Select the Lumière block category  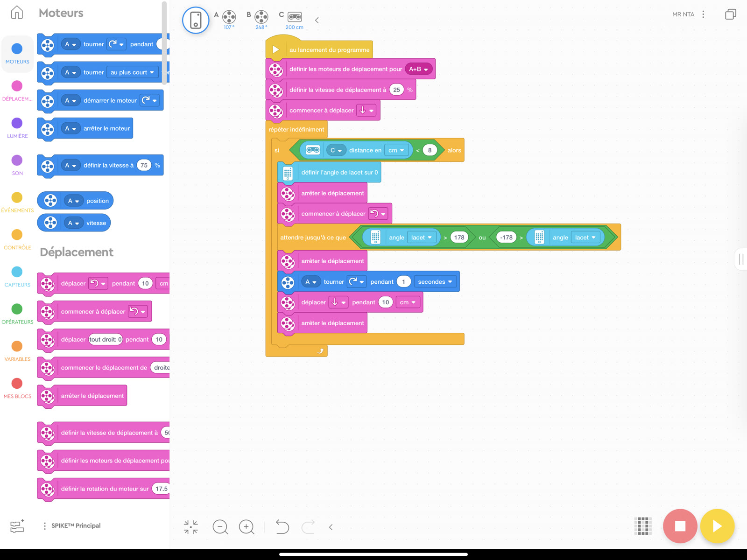[x=17, y=128]
